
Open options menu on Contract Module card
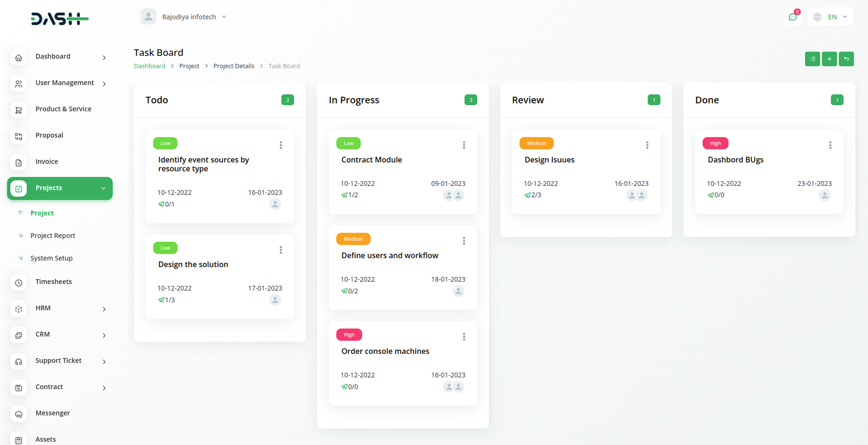pyautogui.click(x=464, y=145)
